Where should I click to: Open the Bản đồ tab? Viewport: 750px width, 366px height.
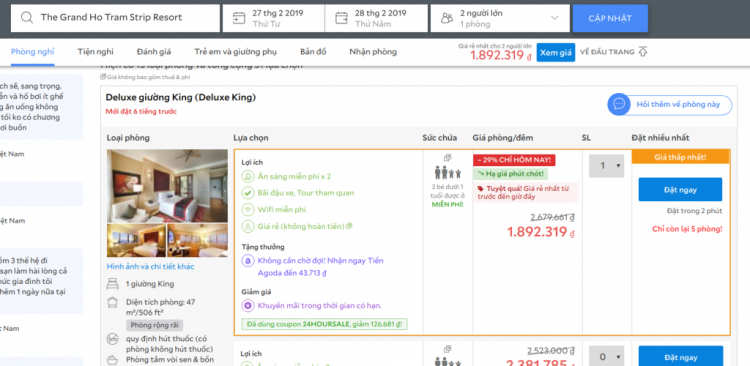point(313,52)
